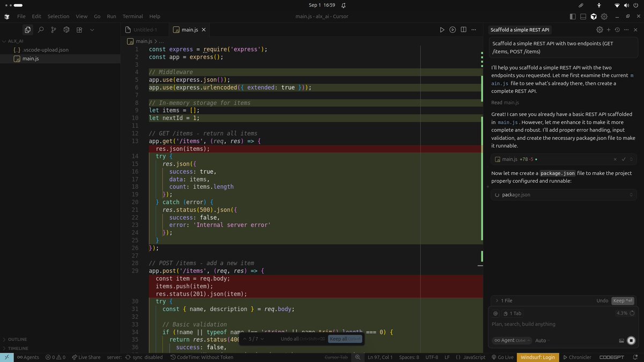
Task: Show errors and warnings count
Action: point(55,357)
